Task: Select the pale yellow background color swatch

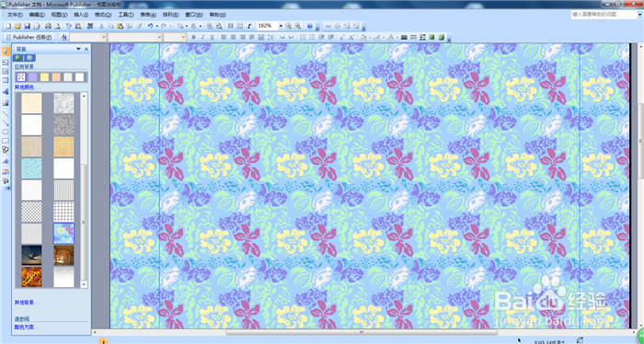Action: [44, 77]
